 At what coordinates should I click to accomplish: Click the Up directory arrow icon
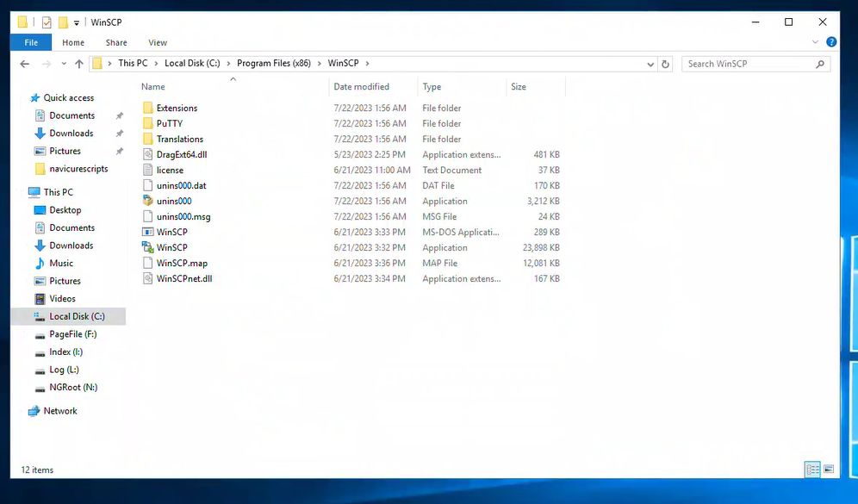pos(79,64)
